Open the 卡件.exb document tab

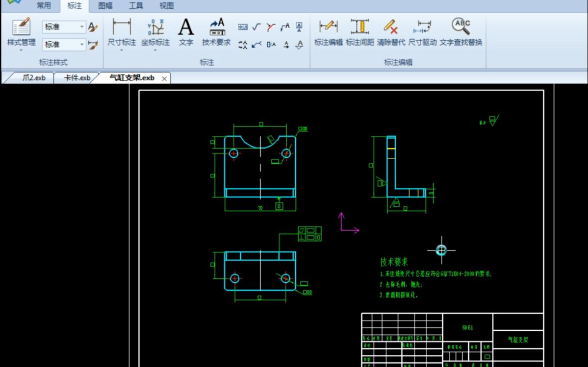[x=77, y=78]
